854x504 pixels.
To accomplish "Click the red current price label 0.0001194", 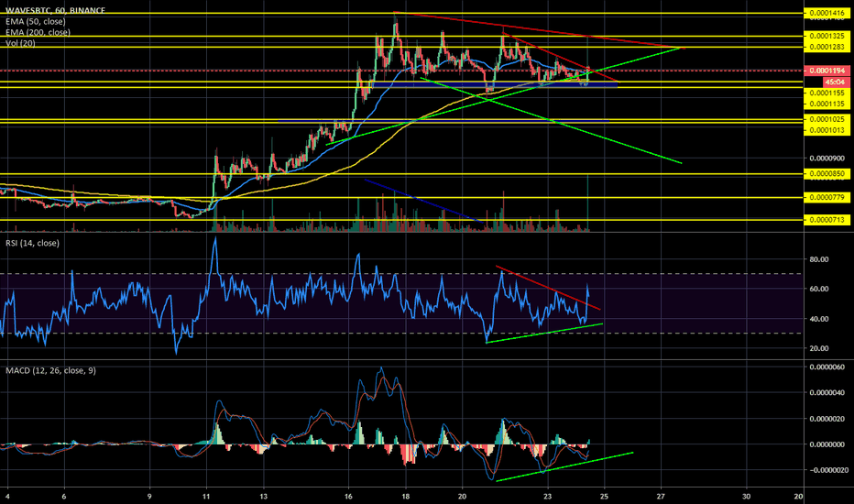I will tap(827, 71).
